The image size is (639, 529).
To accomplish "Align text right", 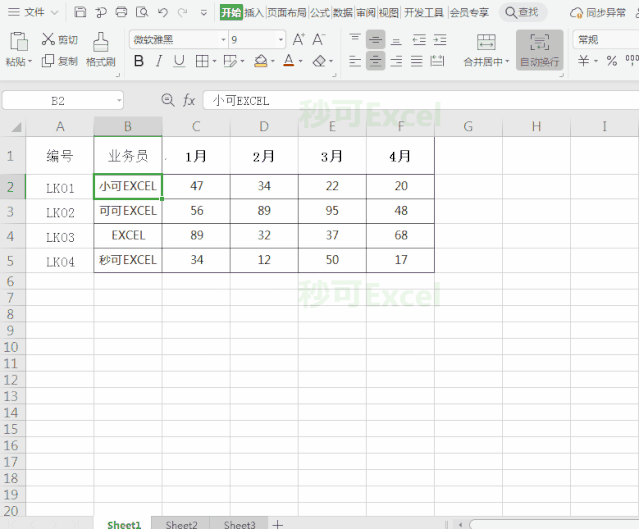I will [x=396, y=61].
